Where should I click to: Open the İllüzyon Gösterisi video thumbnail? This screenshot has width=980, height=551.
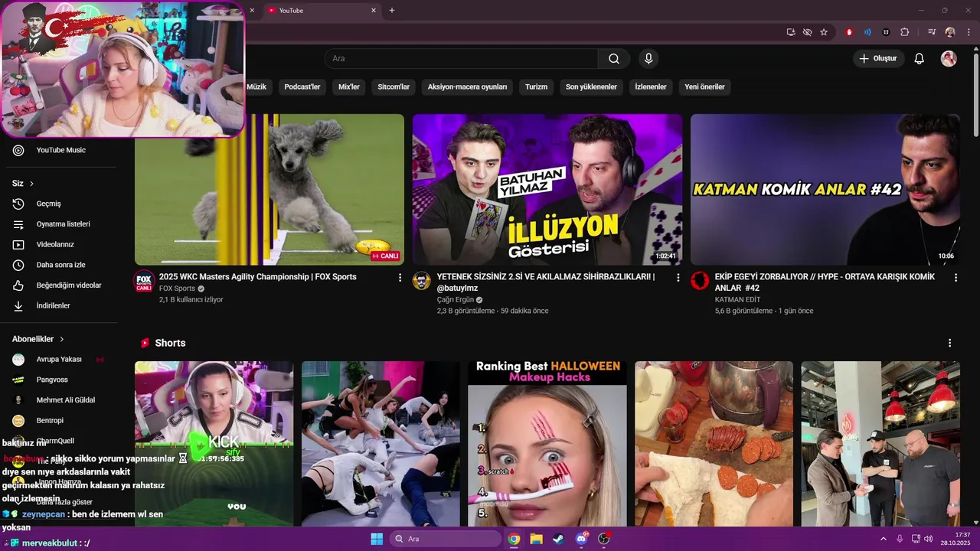click(547, 190)
